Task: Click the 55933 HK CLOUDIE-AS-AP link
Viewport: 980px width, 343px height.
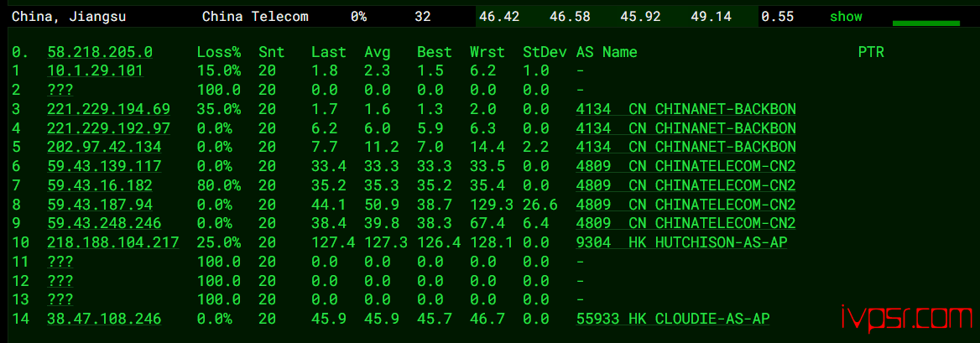Action: 673,319
